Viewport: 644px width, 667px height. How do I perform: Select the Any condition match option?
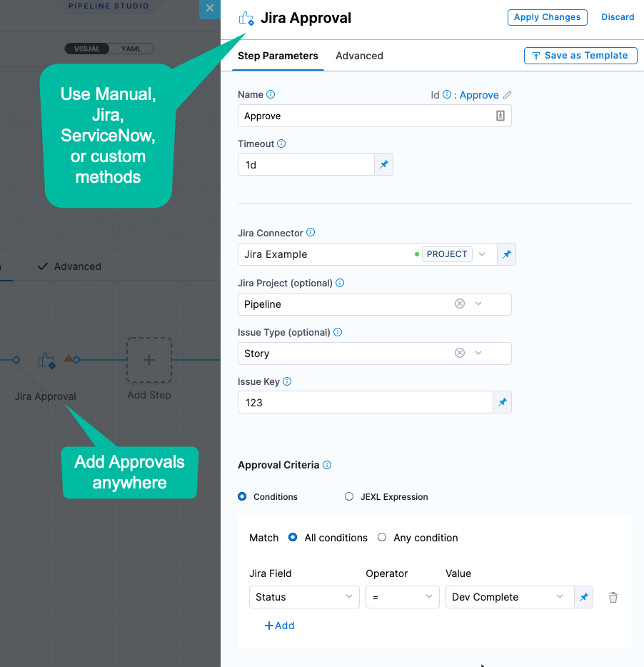(382, 538)
